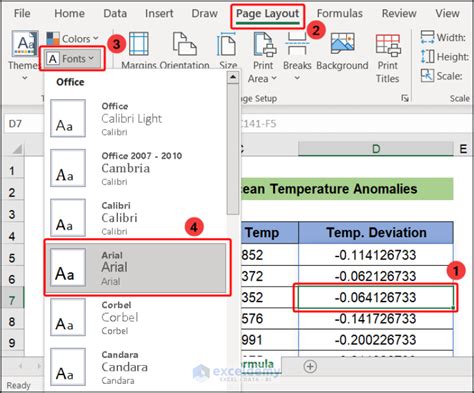Switch to the File tab
Image resolution: width=474 pixels, height=393 pixels.
pos(22,13)
